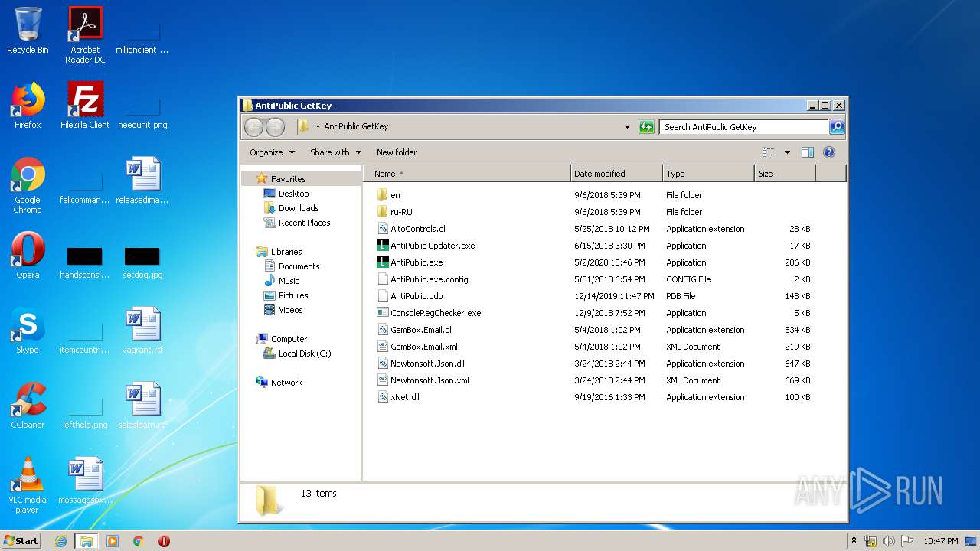Select the xNet.dll file
Viewport: 980px width, 551px height.
(x=404, y=397)
